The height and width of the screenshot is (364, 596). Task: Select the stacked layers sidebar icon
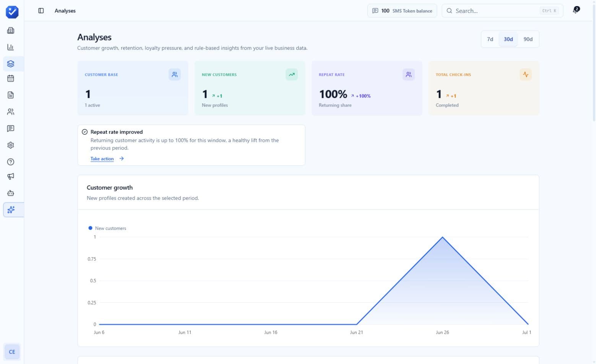pyautogui.click(x=11, y=64)
